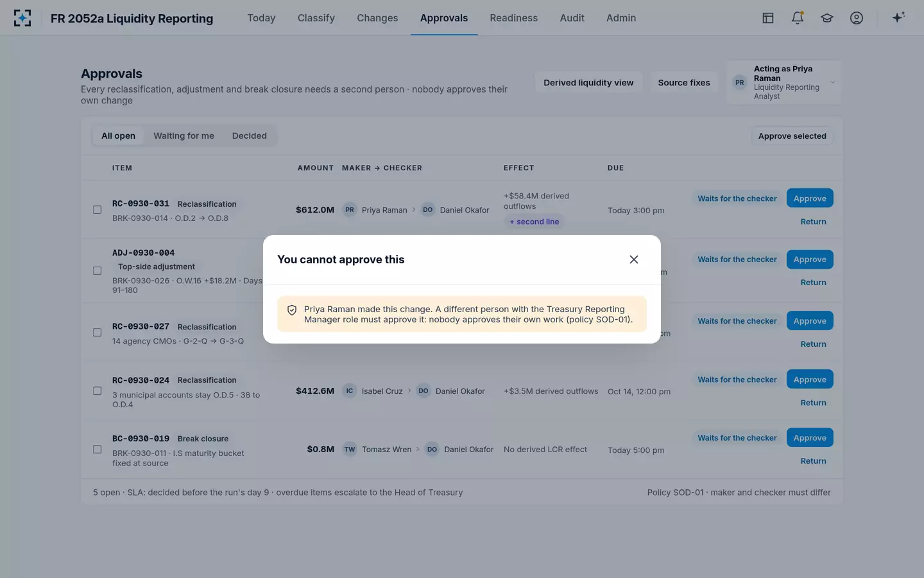Click the PR avatar in Acting as selector
The image size is (924, 578).
coord(740,82)
